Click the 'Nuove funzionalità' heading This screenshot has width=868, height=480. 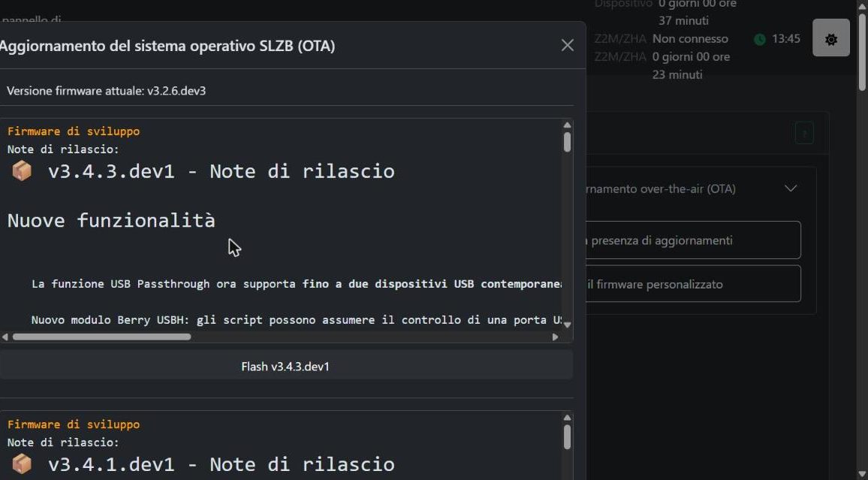(111, 220)
